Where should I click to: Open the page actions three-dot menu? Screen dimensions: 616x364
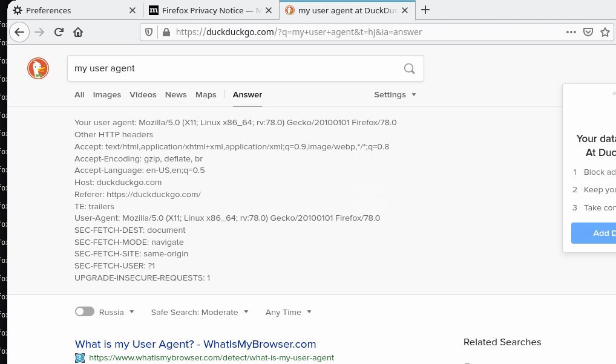571,32
